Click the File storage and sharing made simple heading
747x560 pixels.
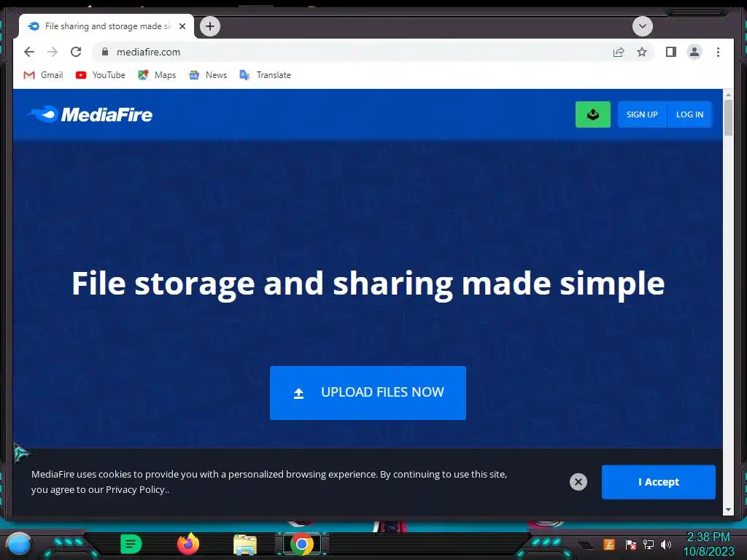point(368,284)
